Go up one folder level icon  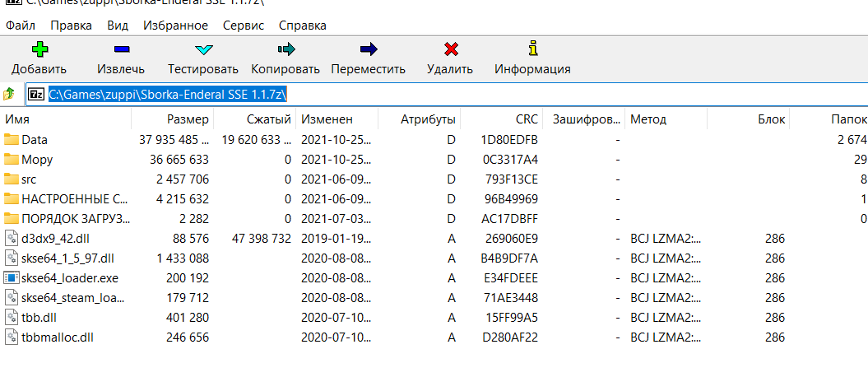(10, 94)
